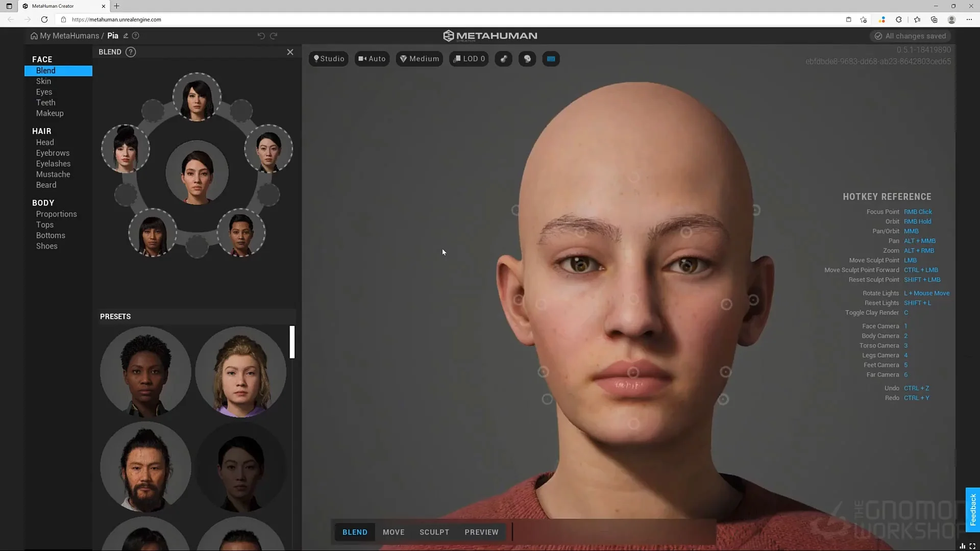Open the Eyes settings
Viewport: 980px width, 551px height.
pyautogui.click(x=44, y=92)
